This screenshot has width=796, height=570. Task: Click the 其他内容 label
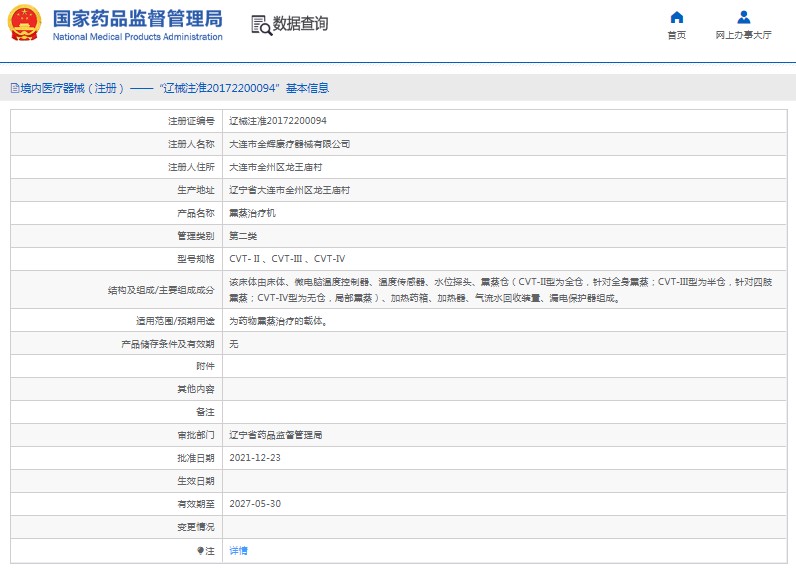(196, 389)
